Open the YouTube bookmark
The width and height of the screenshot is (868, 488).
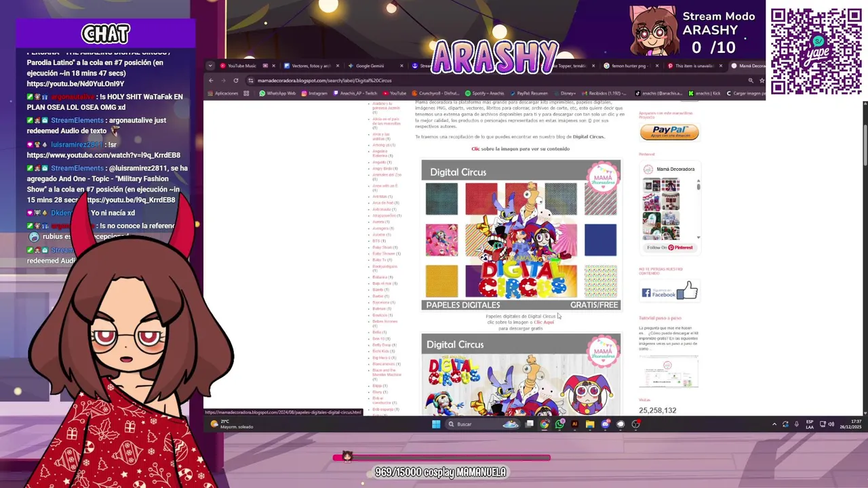[395, 94]
